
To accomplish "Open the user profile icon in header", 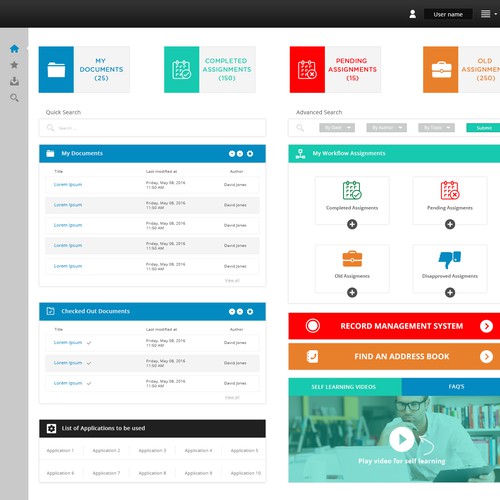I will click(412, 14).
